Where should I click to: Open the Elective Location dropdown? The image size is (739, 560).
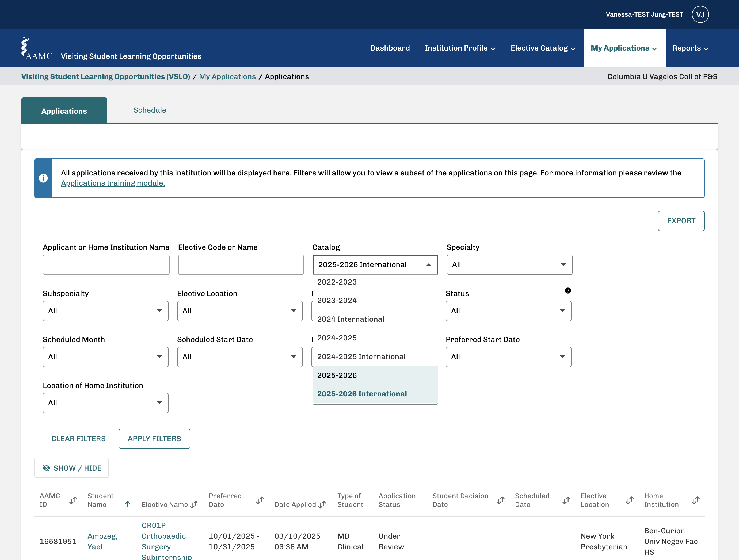click(240, 311)
